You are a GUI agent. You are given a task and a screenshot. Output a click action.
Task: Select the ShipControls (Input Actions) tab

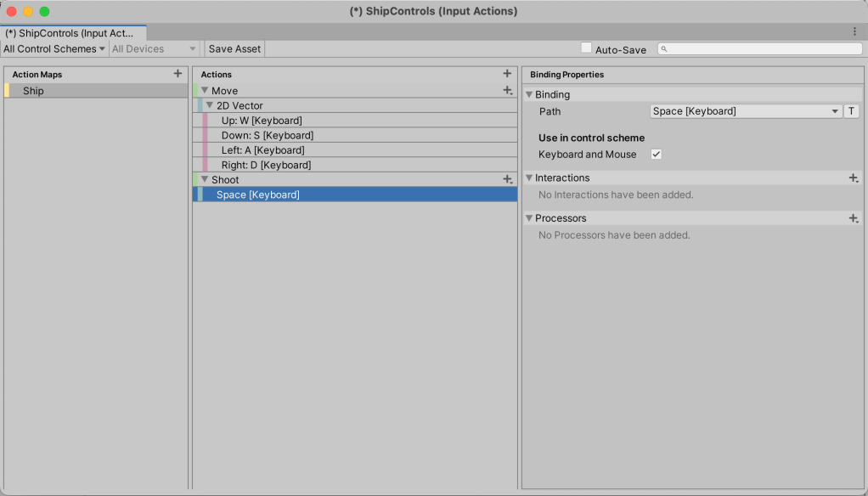pos(73,32)
